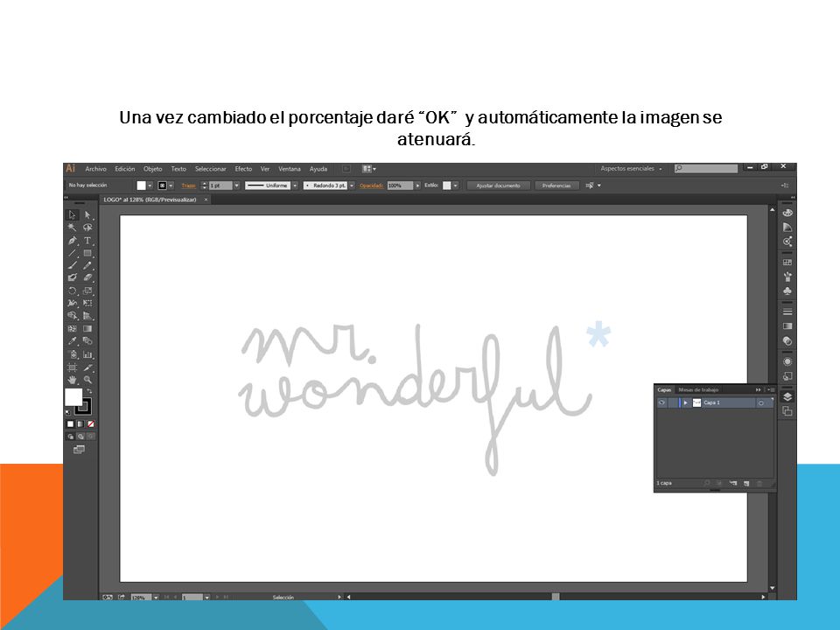The width and height of the screenshot is (840, 630).
Task: Click the orange Opacidad link
Action: click(371, 185)
